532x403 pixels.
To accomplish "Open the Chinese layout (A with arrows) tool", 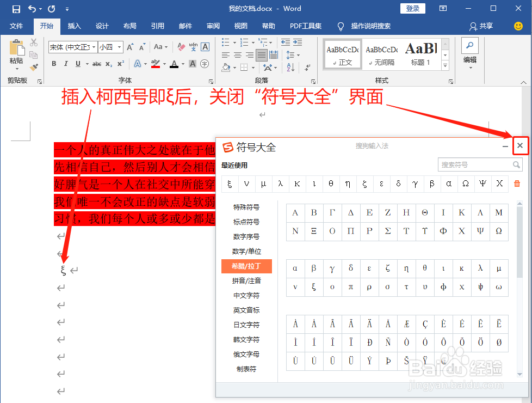I will pyautogui.click(x=268, y=68).
